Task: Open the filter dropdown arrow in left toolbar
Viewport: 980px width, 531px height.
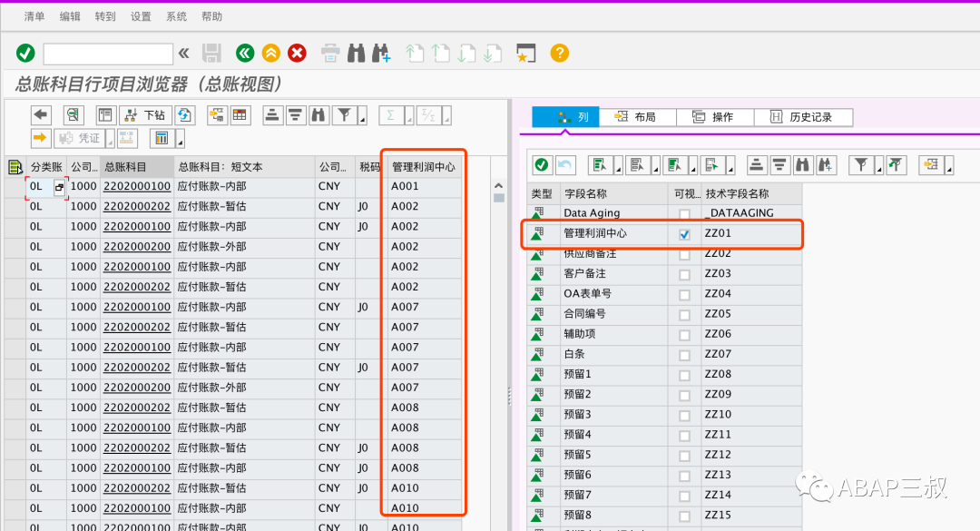Action: pos(362,116)
